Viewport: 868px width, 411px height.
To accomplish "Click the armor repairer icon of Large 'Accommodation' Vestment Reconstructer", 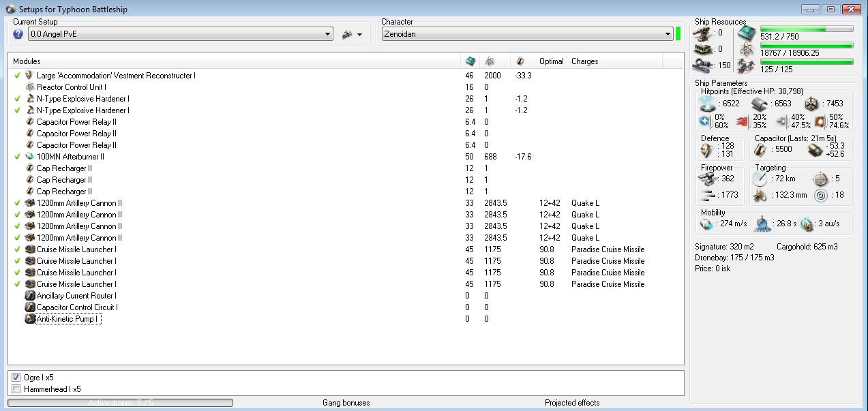I will tap(29, 76).
